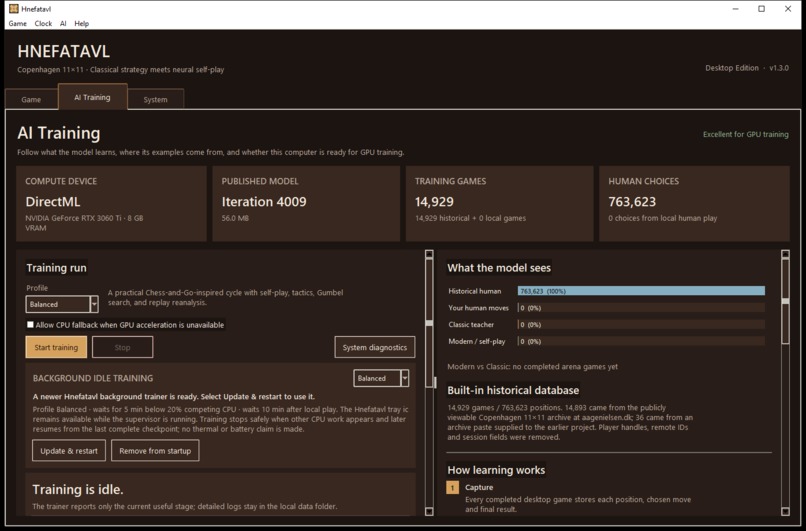This screenshot has width=806, height=531.
Task: Click the 'Iteration 4009' published model value
Action: 264,202
